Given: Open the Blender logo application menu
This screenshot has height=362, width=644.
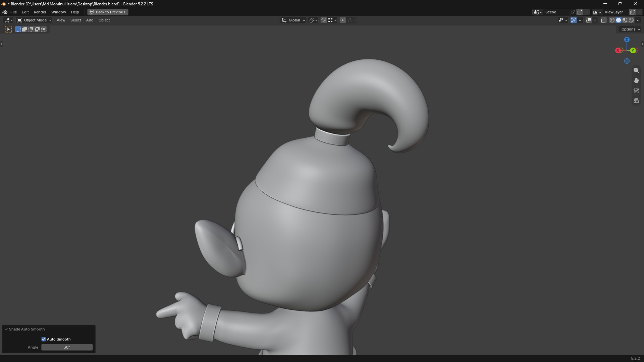Looking at the screenshot, I should 5,12.
